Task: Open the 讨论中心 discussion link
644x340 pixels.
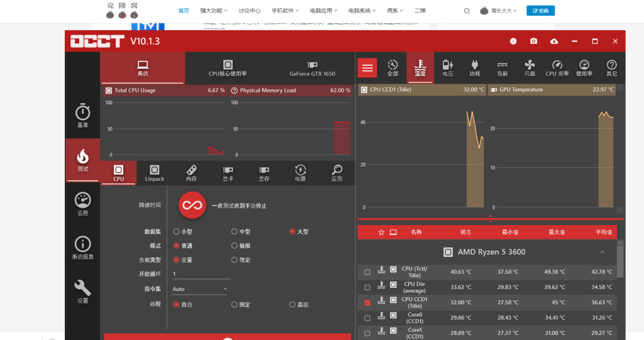Action: [x=249, y=11]
